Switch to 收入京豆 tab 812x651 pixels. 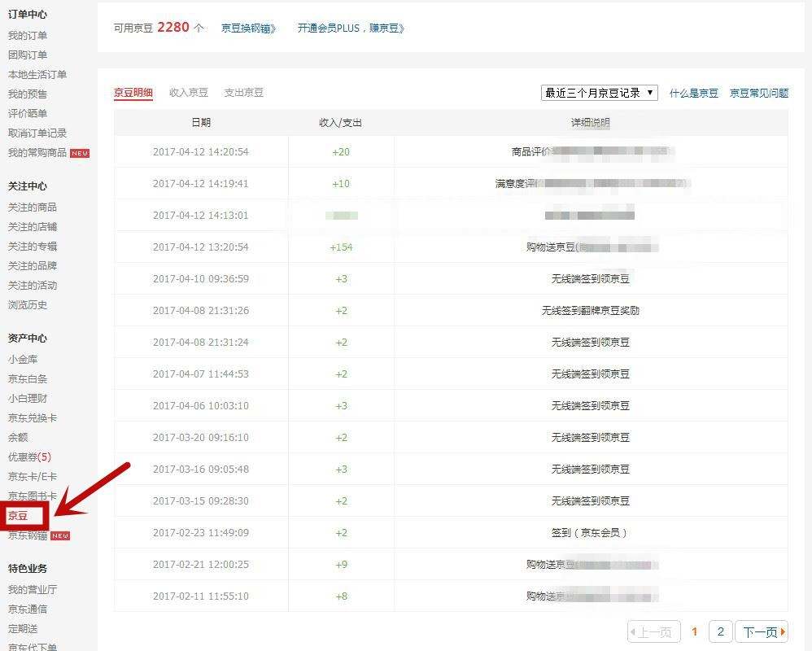[189, 93]
